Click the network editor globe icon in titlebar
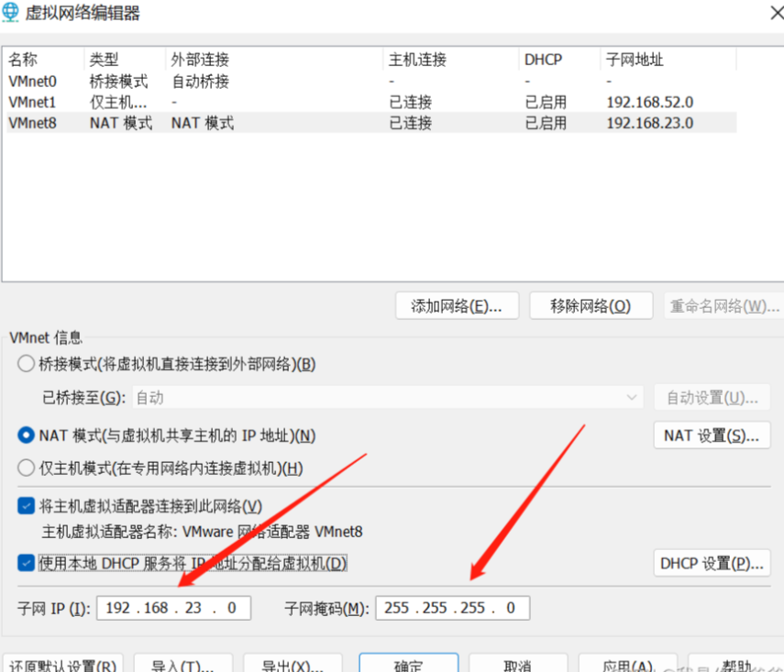 point(13,13)
